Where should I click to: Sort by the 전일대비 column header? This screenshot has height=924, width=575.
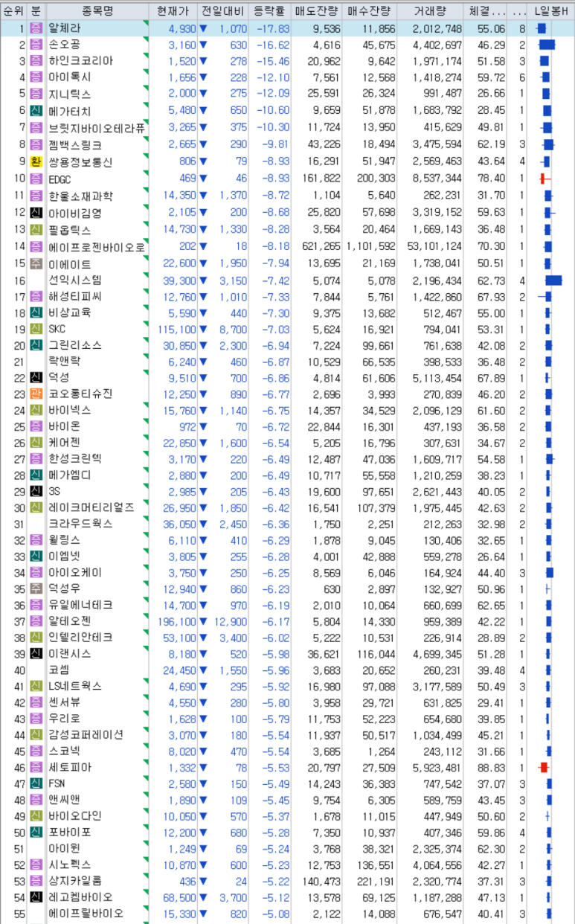point(222,11)
